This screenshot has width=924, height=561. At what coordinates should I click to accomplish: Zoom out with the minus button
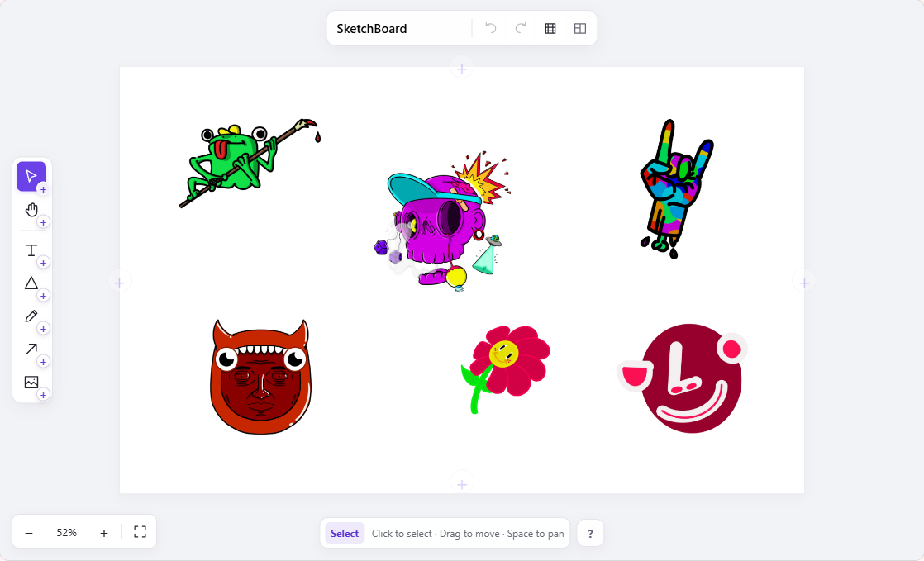coord(29,533)
